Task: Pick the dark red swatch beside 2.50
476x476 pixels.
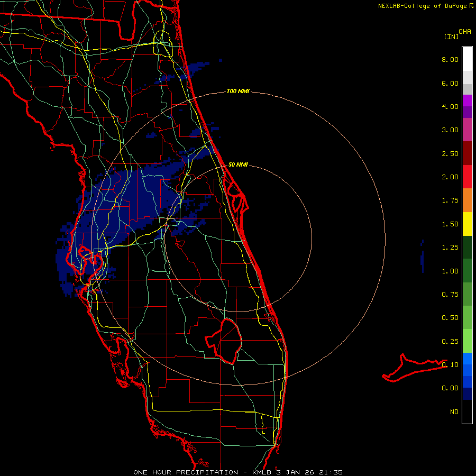Action: [x=467, y=153]
